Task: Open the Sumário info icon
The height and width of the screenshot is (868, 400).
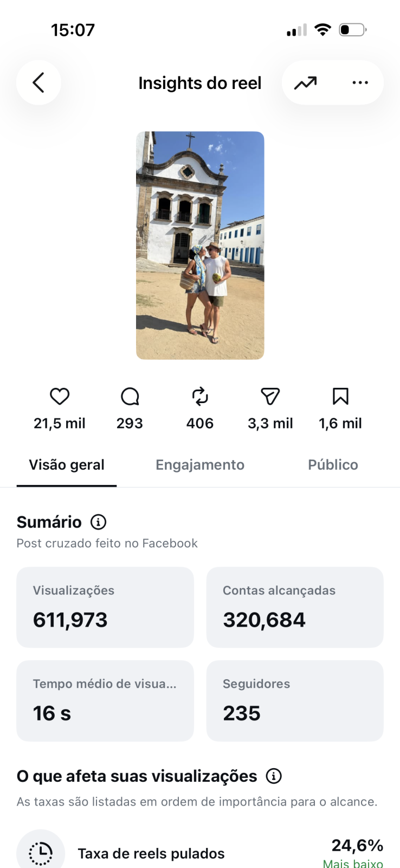Action: [x=98, y=522]
